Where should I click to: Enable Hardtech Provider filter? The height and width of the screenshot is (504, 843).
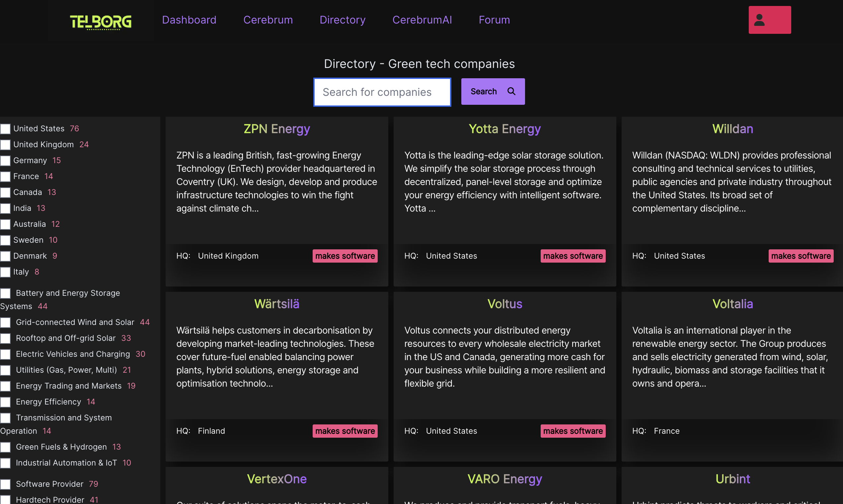(x=5, y=500)
